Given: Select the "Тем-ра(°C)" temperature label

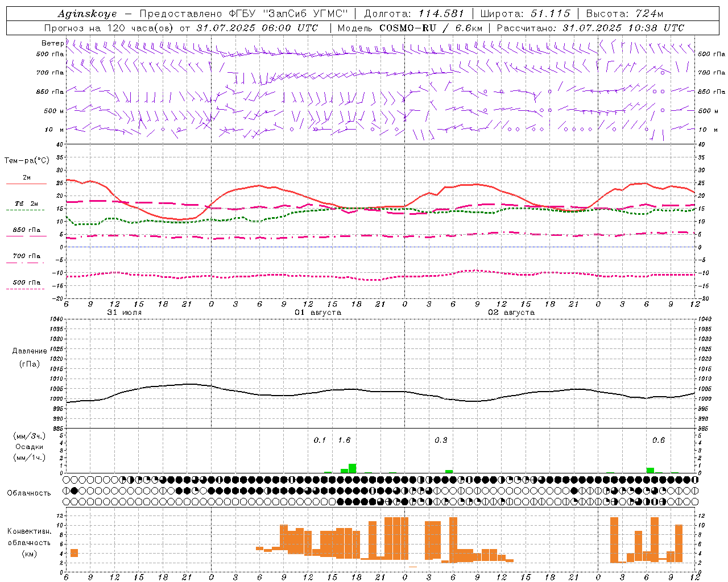Looking at the screenshot, I should click(27, 161).
